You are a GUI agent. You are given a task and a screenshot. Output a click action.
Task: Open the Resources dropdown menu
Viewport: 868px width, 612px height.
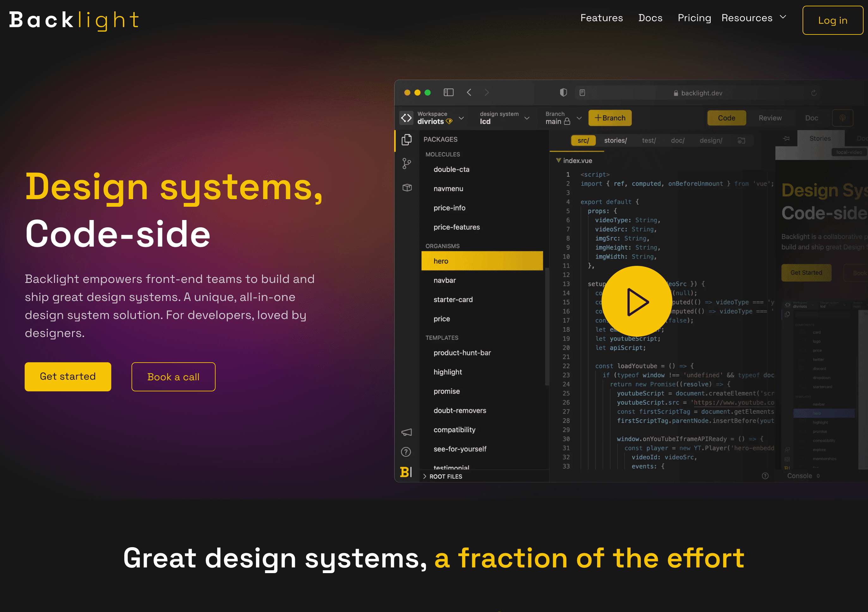pos(754,18)
